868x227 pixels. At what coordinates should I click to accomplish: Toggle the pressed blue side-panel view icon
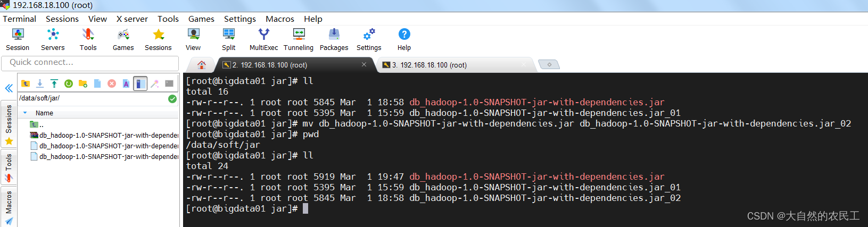[140, 83]
